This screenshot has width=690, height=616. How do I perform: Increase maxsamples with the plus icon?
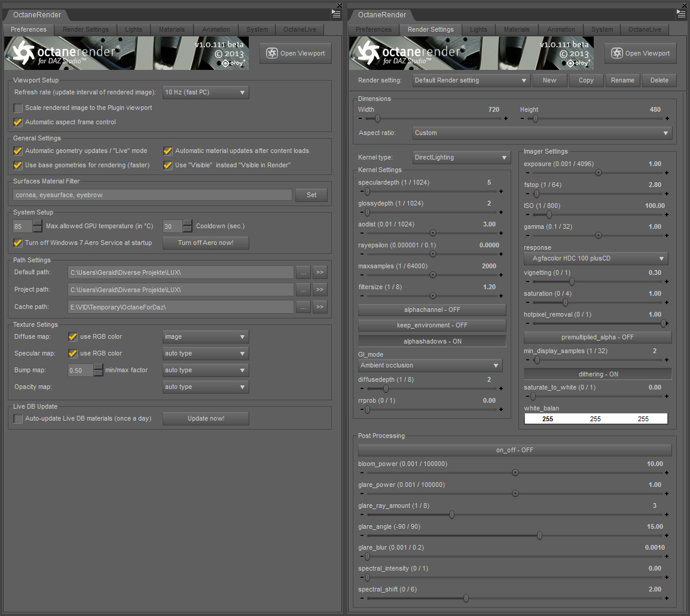pos(501,275)
